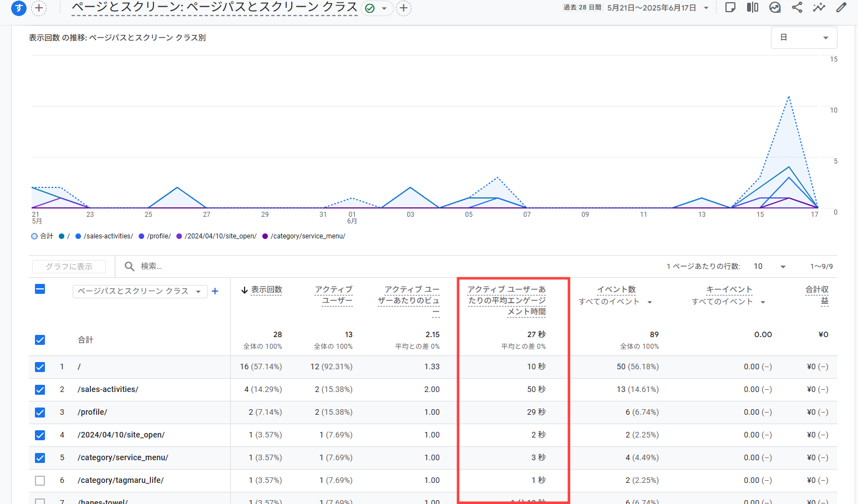Image resolution: width=858 pixels, height=504 pixels.
Task: Click the 過去 28 日間 label
Action: [582, 8]
